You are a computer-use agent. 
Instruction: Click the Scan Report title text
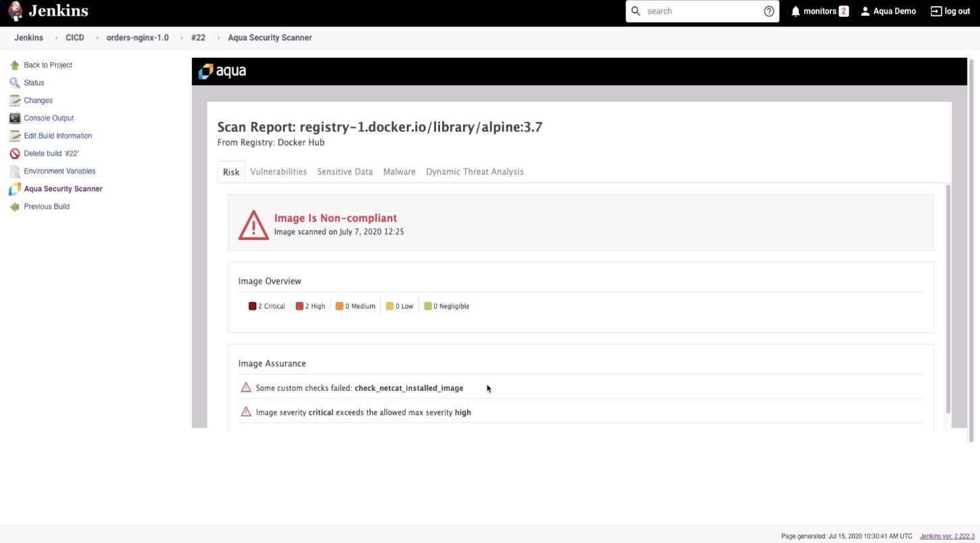[379, 127]
